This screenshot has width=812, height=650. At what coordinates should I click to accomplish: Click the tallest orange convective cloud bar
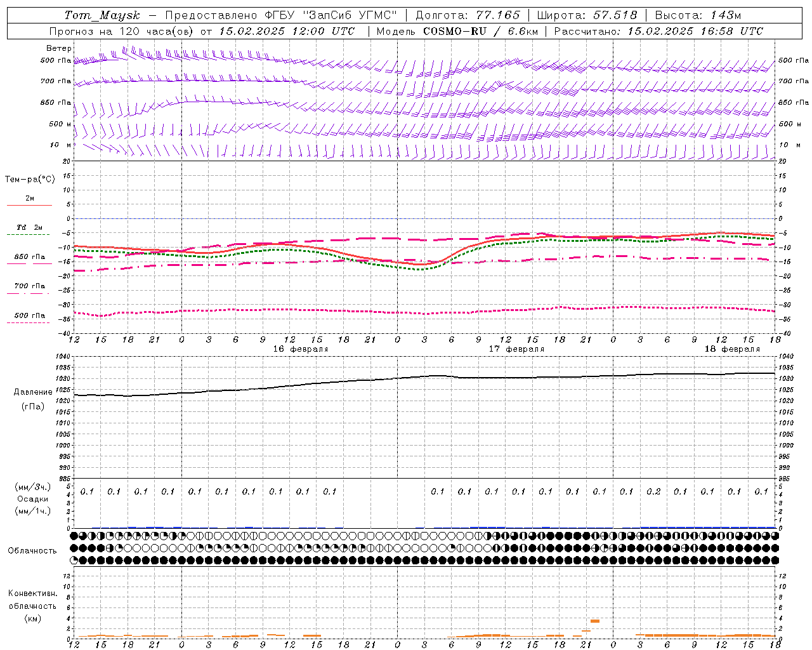595,621
